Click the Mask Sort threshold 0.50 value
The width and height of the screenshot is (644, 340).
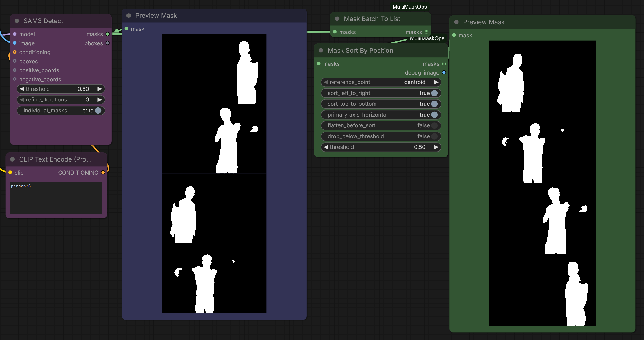(x=420, y=147)
